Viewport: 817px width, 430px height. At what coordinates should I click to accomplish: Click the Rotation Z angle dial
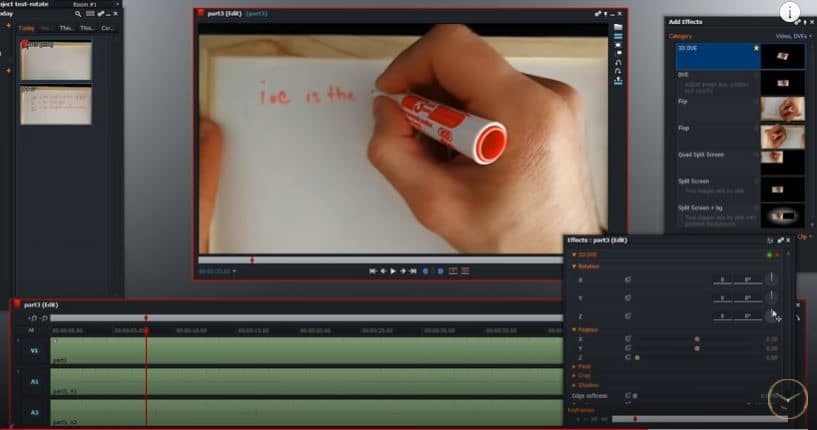[x=771, y=315]
